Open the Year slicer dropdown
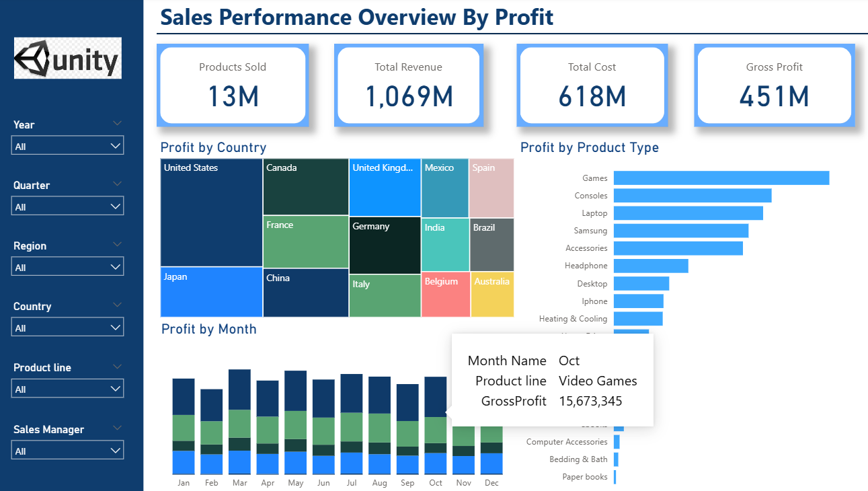The image size is (868, 491). point(67,146)
